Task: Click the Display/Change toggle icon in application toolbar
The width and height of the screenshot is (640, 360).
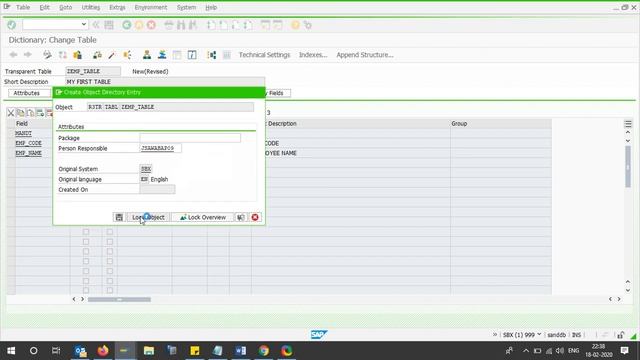Action: (47, 55)
